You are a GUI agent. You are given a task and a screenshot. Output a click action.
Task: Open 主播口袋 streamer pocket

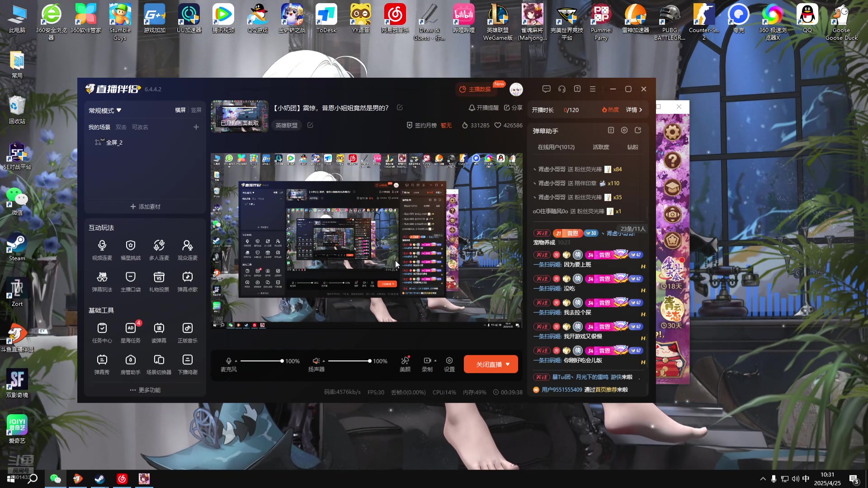pyautogui.click(x=131, y=282)
